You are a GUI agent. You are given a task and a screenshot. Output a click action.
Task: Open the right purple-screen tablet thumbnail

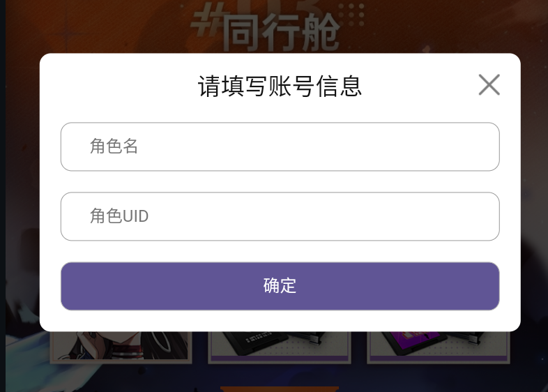click(x=439, y=347)
